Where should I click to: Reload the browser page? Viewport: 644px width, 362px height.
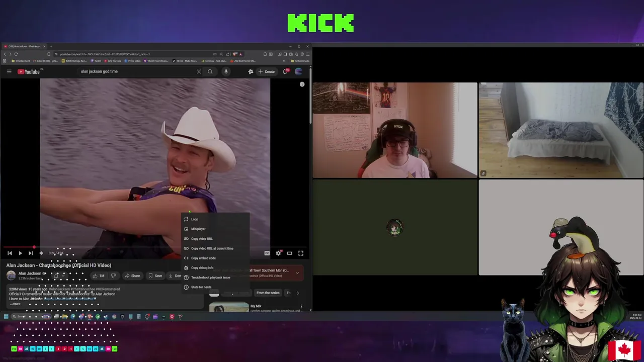click(x=16, y=54)
